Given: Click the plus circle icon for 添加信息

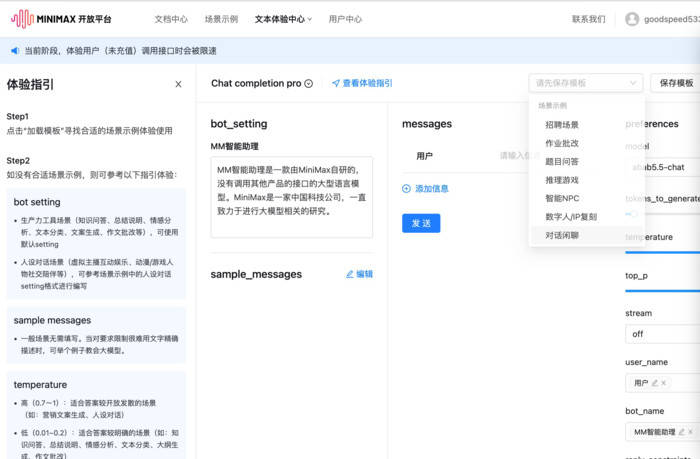Looking at the screenshot, I should point(406,188).
